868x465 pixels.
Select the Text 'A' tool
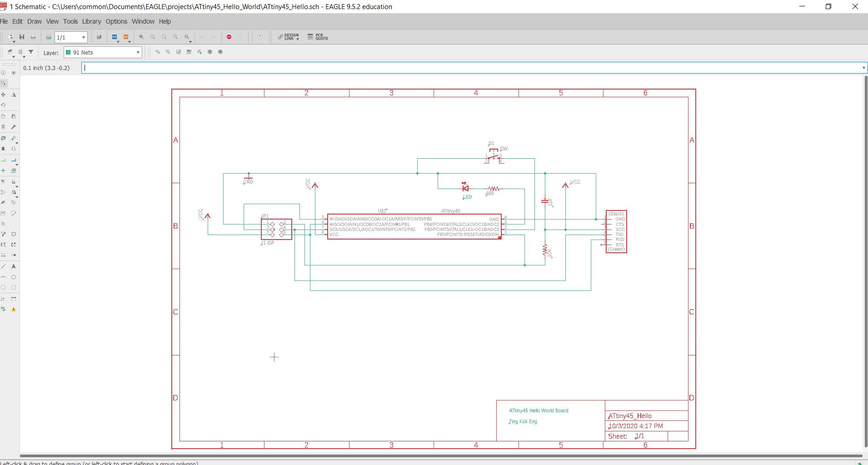14,266
